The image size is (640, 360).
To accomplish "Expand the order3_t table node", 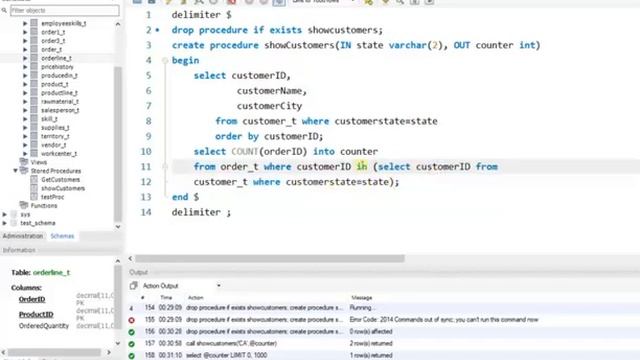I will pyautogui.click(x=25, y=41).
